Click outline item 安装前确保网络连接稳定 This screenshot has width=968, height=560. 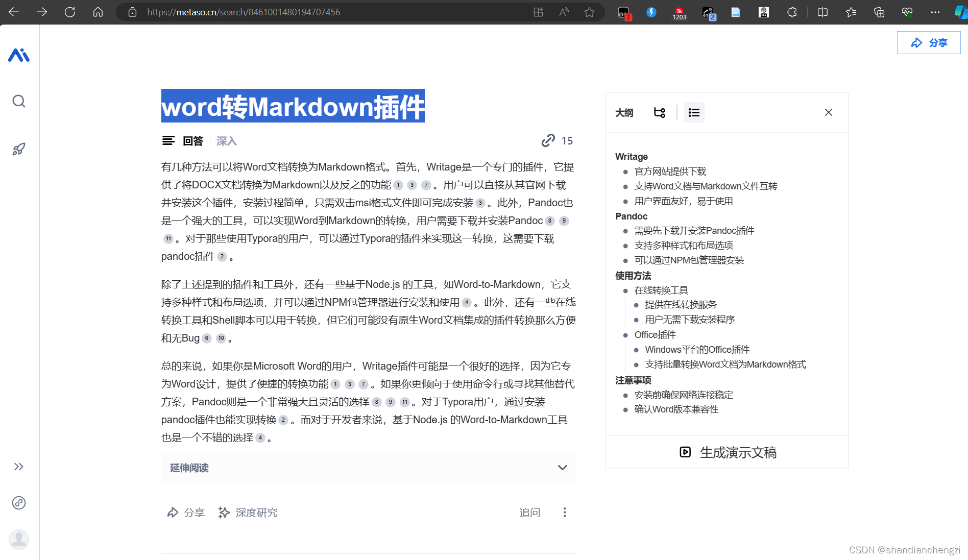(x=684, y=395)
